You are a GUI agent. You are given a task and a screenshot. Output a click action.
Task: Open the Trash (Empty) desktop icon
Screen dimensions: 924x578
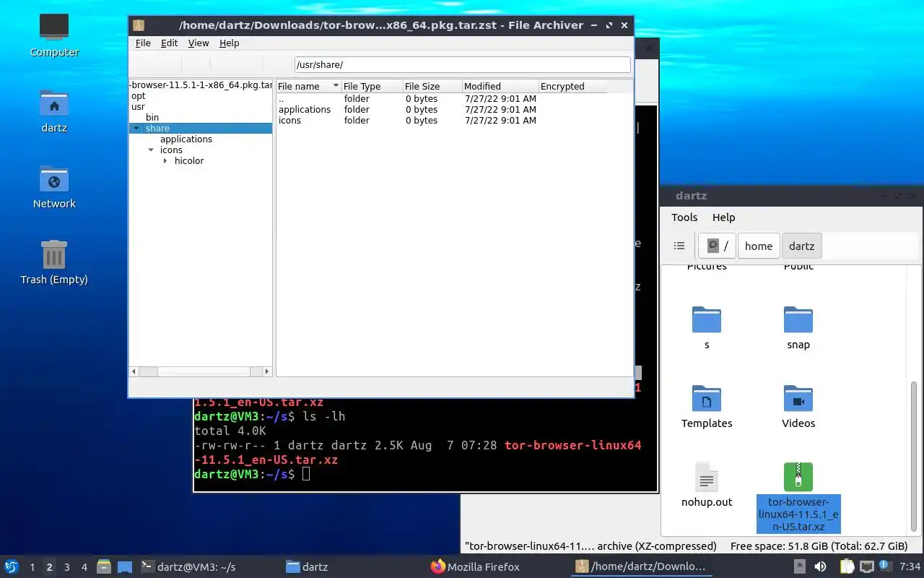click(x=54, y=263)
